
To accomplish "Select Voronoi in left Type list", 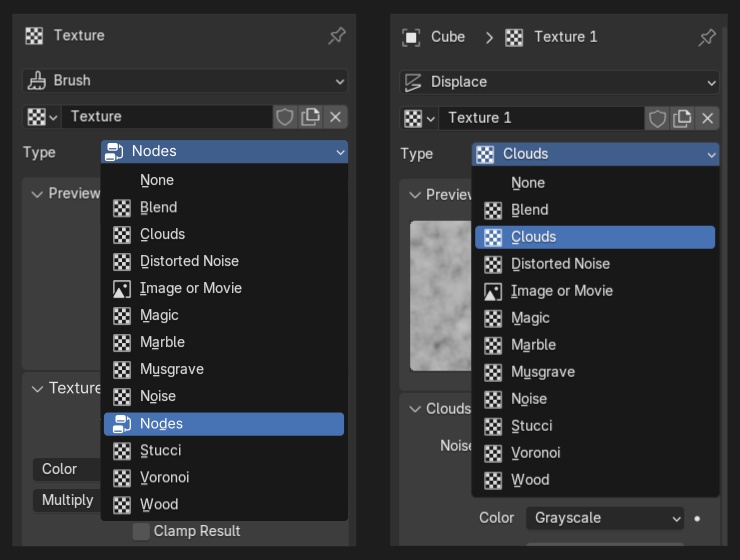I will pos(224,477).
